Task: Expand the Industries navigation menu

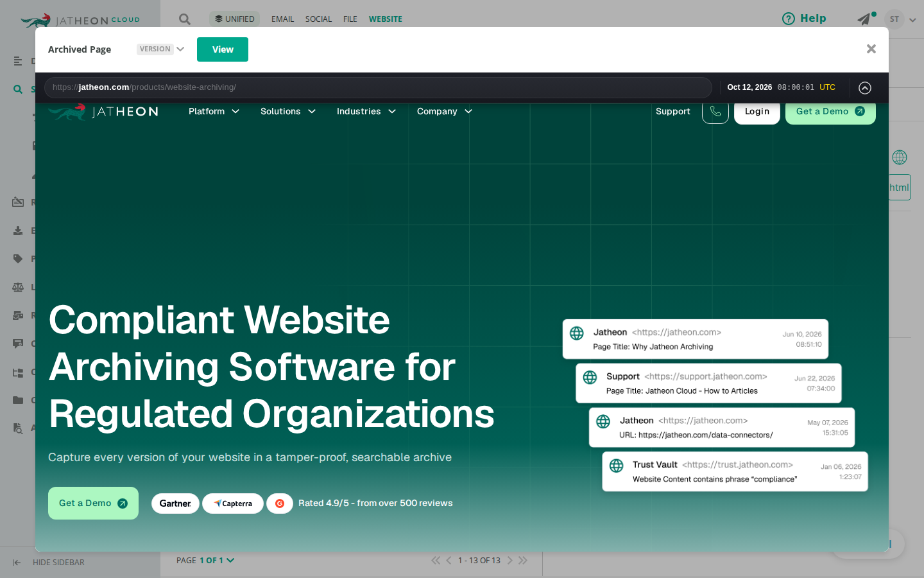Action: pos(366,111)
